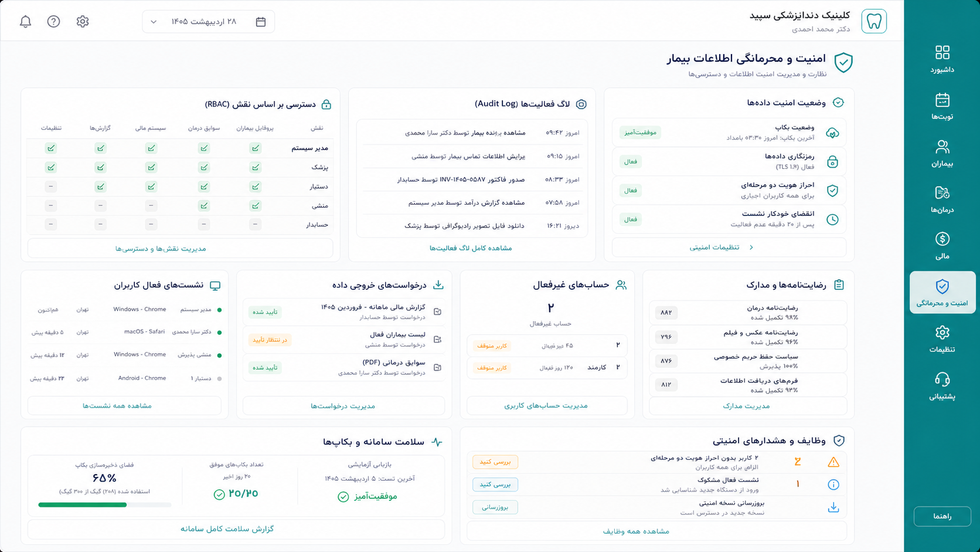This screenshot has width=980, height=552.
Task: Open مدیریت حساب‌های کاربری link
Action: coord(546,405)
